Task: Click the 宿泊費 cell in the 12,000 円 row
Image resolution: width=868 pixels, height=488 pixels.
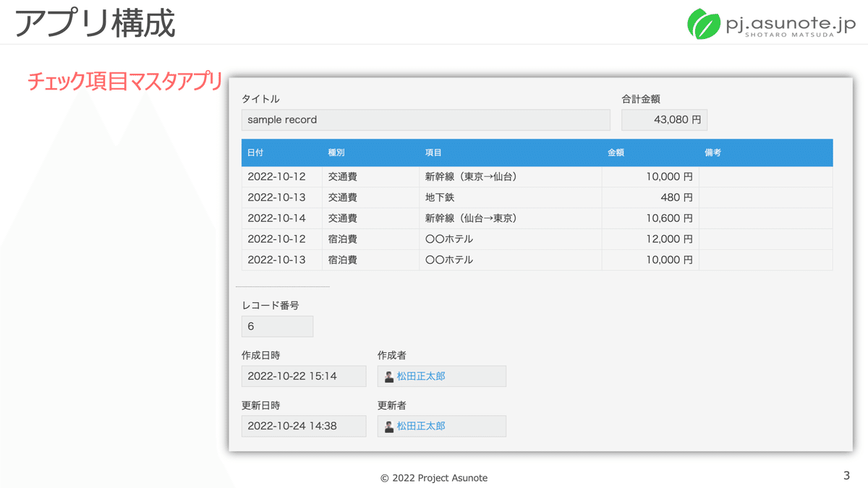Action: pos(371,239)
